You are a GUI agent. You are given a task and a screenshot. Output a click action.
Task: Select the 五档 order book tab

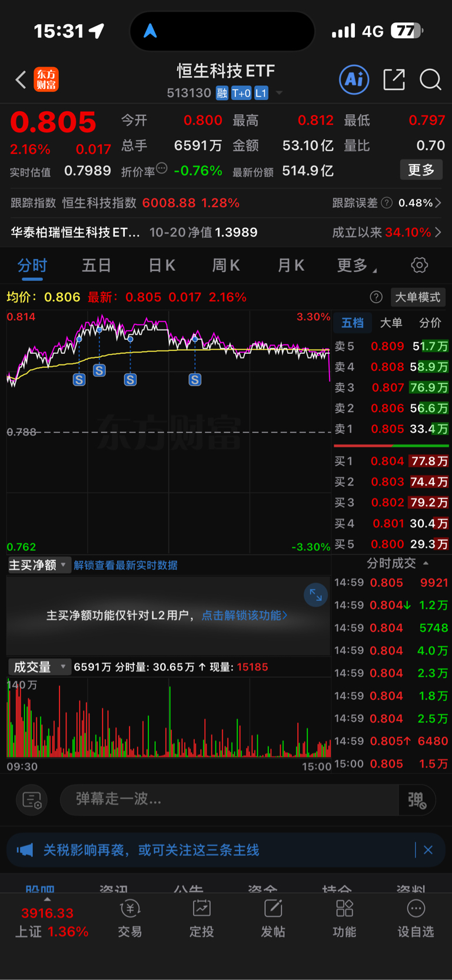[353, 323]
